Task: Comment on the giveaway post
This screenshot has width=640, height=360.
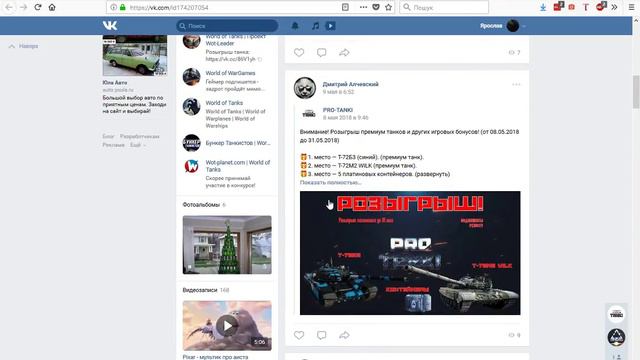Action: [x=322, y=335]
